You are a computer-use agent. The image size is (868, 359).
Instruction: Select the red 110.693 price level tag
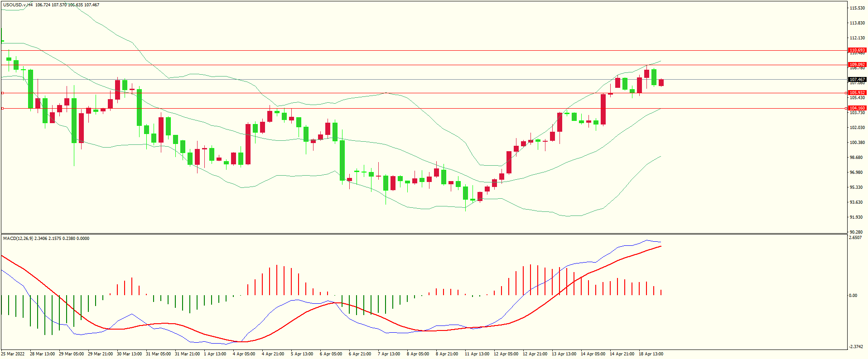click(857, 50)
